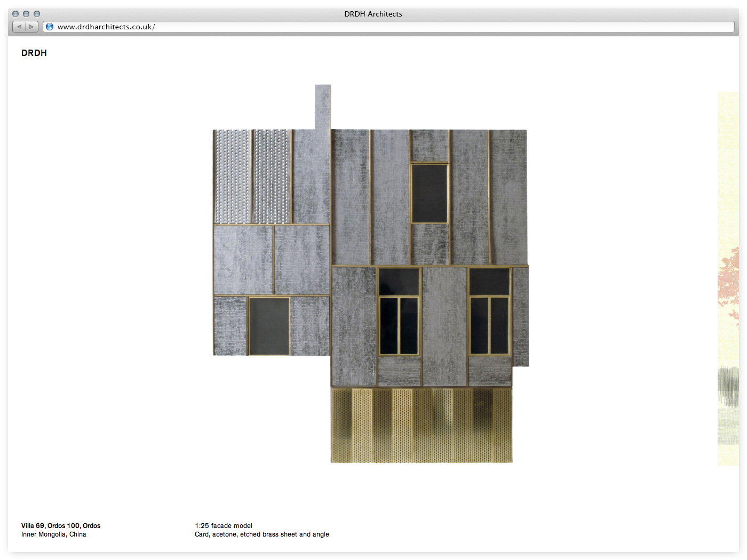Focus the drdharchitects.co.uk address field
Screen dimensions: 747x560
point(373,27)
